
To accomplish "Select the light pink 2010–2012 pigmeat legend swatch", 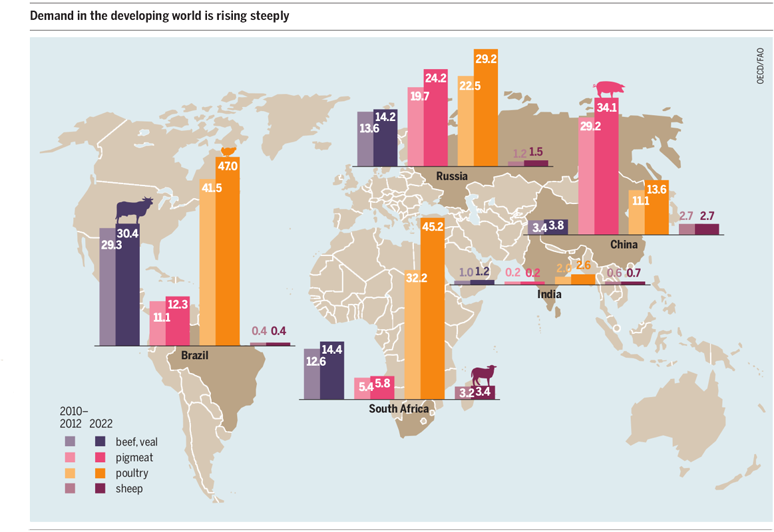I will [x=70, y=457].
